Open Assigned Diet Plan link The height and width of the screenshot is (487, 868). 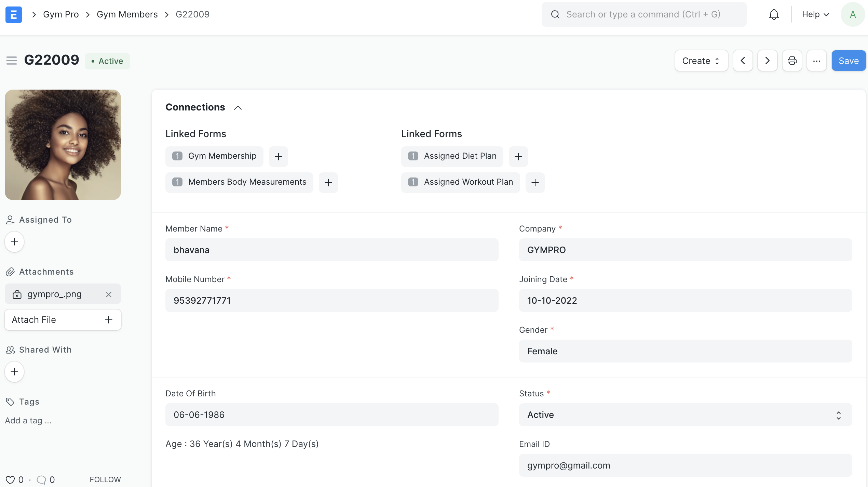pyautogui.click(x=452, y=156)
